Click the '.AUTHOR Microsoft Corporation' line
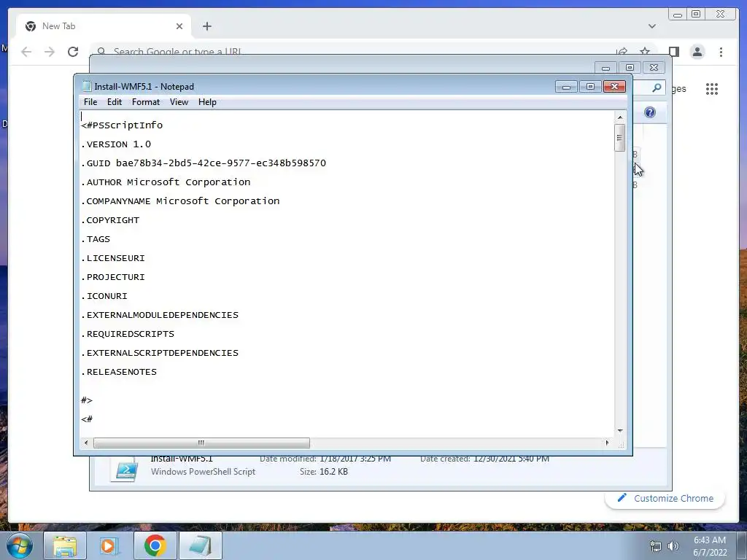This screenshot has height=560, width=747. (x=166, y=182)
